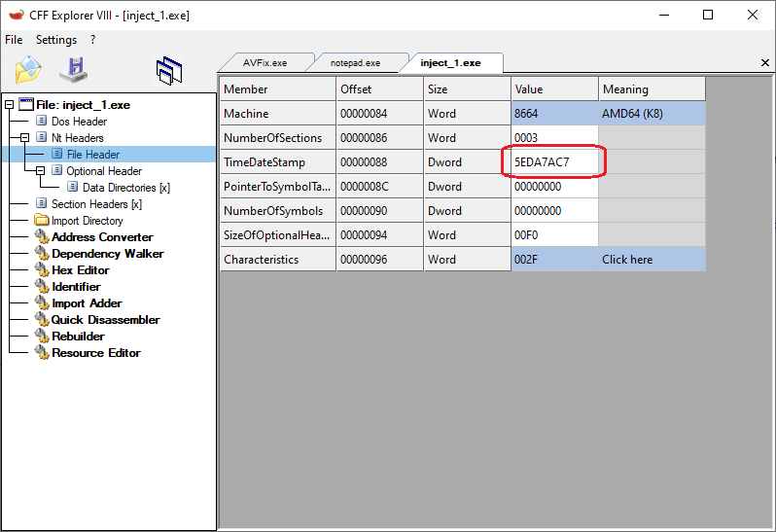Image resolution: width=776 pixels, height=532 pixels.
Task: Click the Section Headers node icon
Action: (42, 203)
